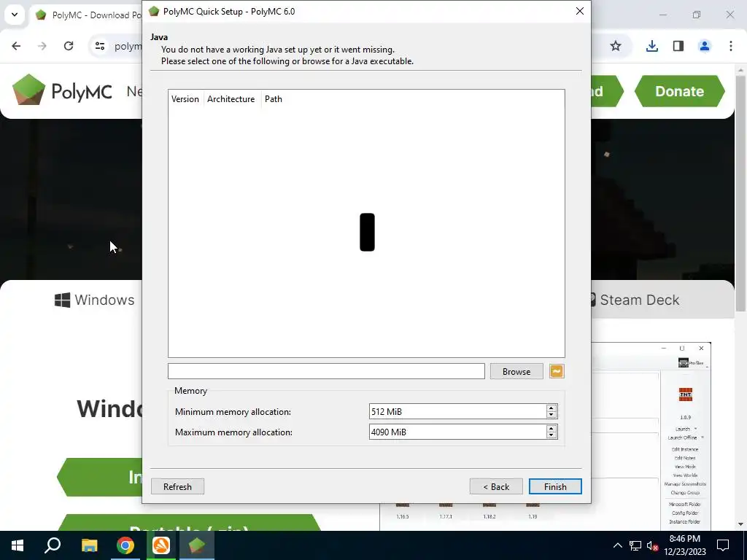Image resolution: width=747 pixels, height=560 pixels.
Task: Sort Java list by Architecture column
Action: (x=231, y=99)
